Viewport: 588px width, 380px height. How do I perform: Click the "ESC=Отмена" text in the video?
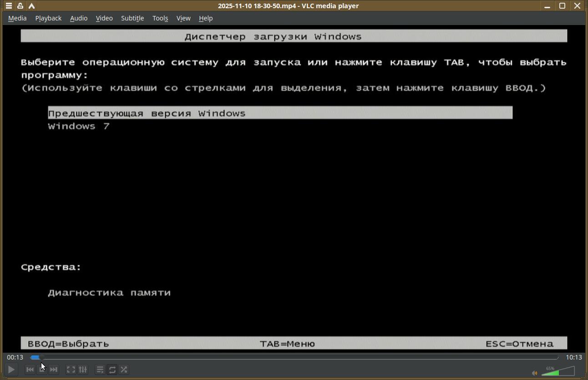[x=519, y=344]
